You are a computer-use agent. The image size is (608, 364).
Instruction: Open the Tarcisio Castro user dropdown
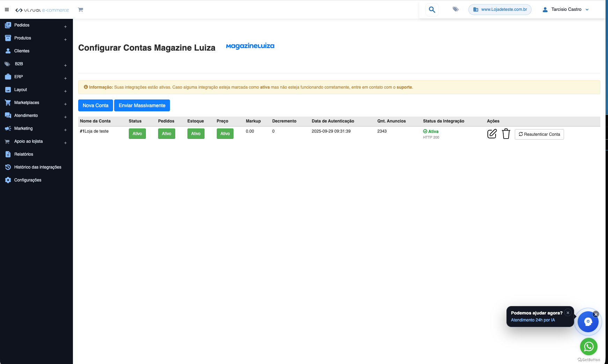pyautogui.click(x=566, y=9)
